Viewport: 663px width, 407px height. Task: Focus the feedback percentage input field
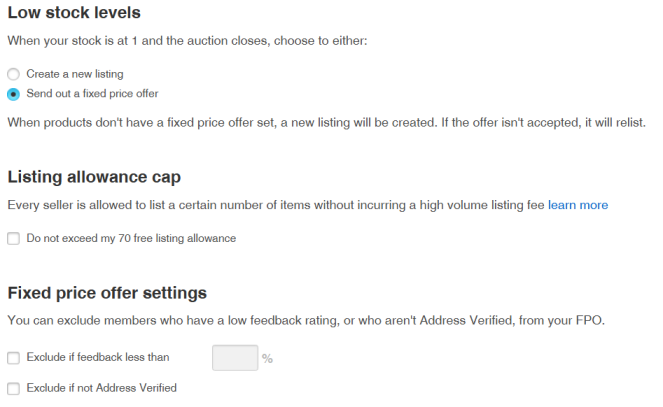point(235,357)
